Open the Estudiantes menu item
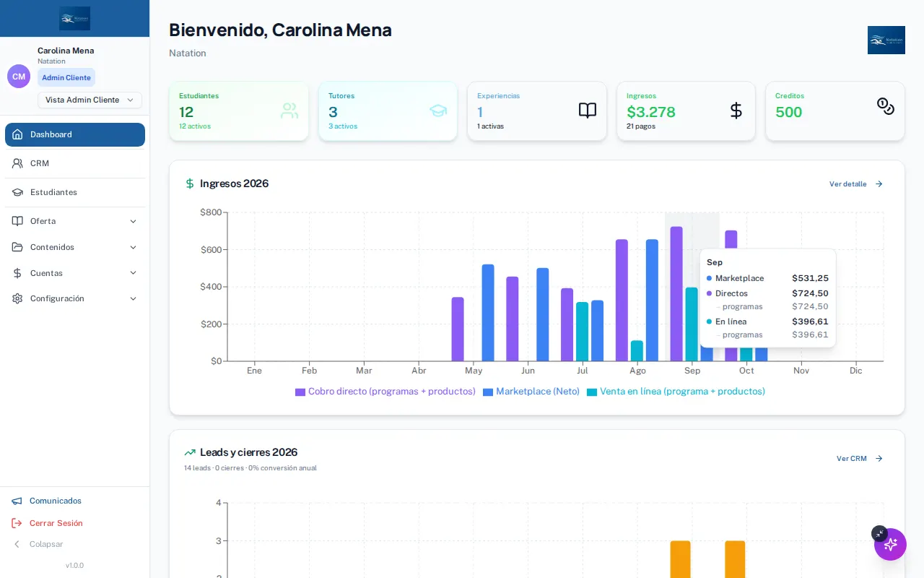The width and height of the screenshot is (924, 578). coord(75,192)
